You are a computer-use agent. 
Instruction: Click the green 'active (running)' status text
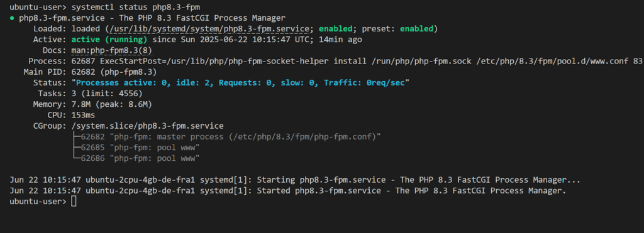click(x=109, y=40)
